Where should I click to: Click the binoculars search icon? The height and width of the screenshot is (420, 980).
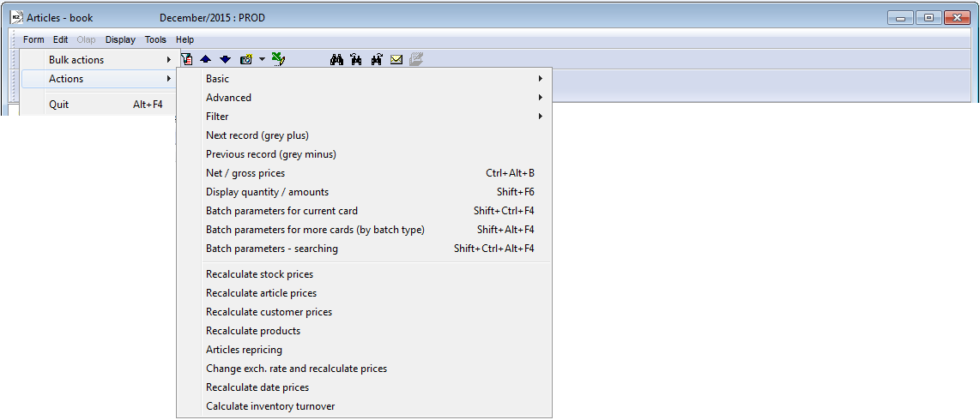(x=337, y=60)
